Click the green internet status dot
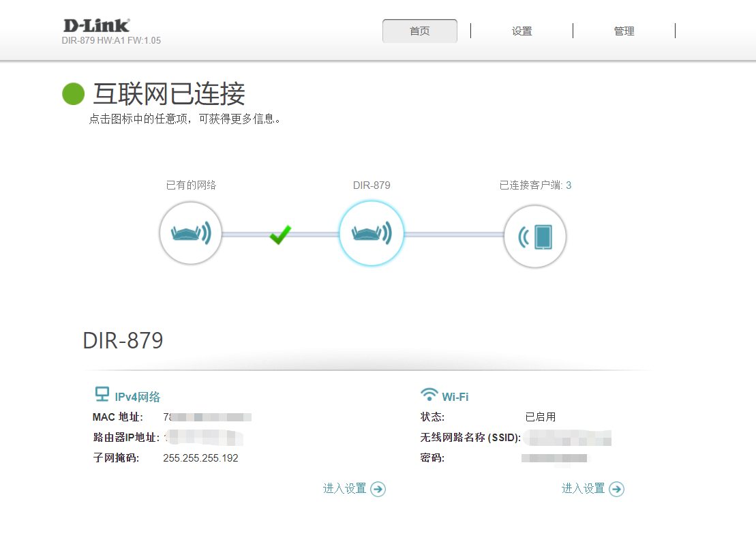Image resolution: width=756 pixels, height=540 pixels. 74,93
